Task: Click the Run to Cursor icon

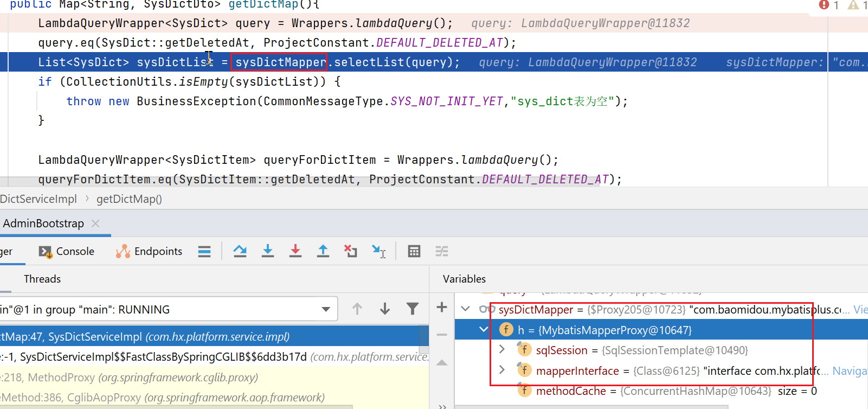Action: pos(378,251)
